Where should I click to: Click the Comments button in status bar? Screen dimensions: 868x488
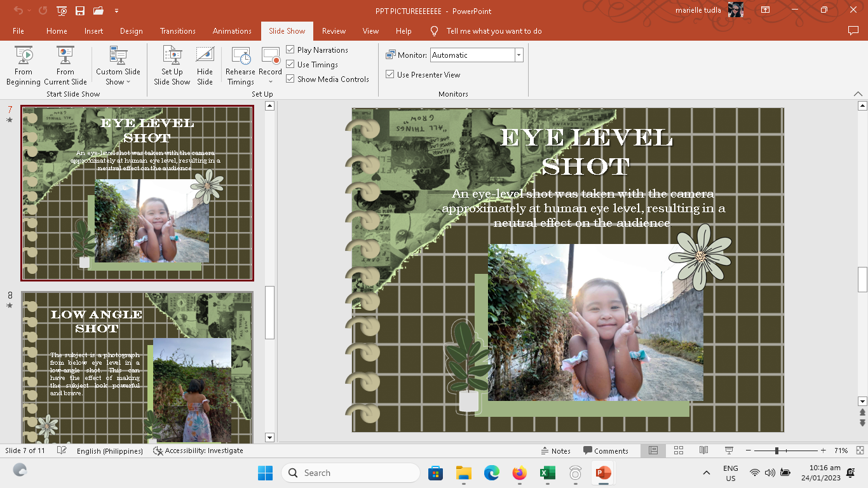606,451
